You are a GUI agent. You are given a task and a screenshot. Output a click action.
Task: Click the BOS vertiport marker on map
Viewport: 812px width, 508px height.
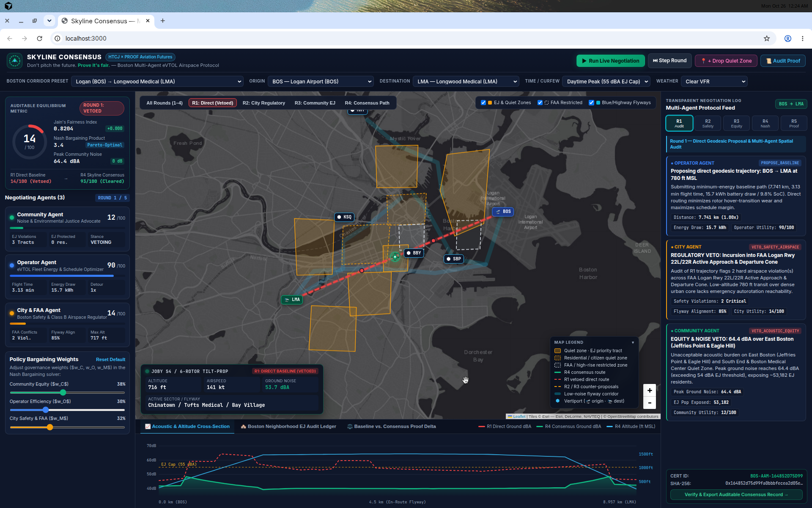pyautogui.click(x=503, y=212)
